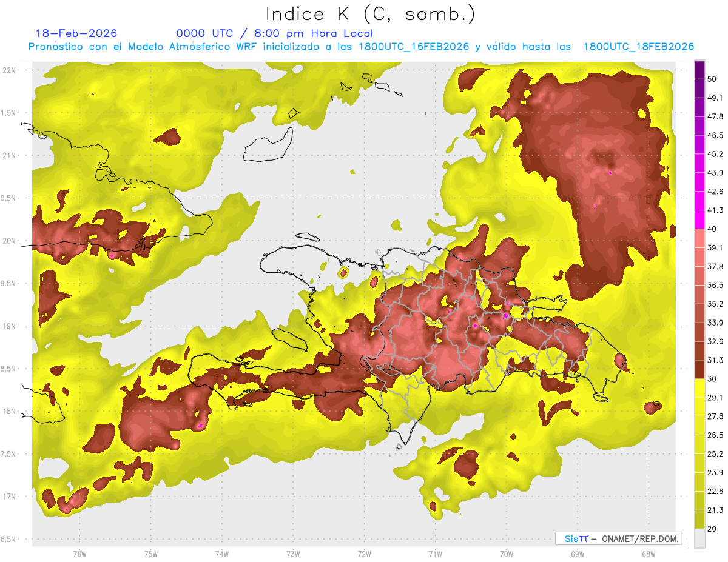
Task: Click the latitude label "20N"
Action: point(9,241)
